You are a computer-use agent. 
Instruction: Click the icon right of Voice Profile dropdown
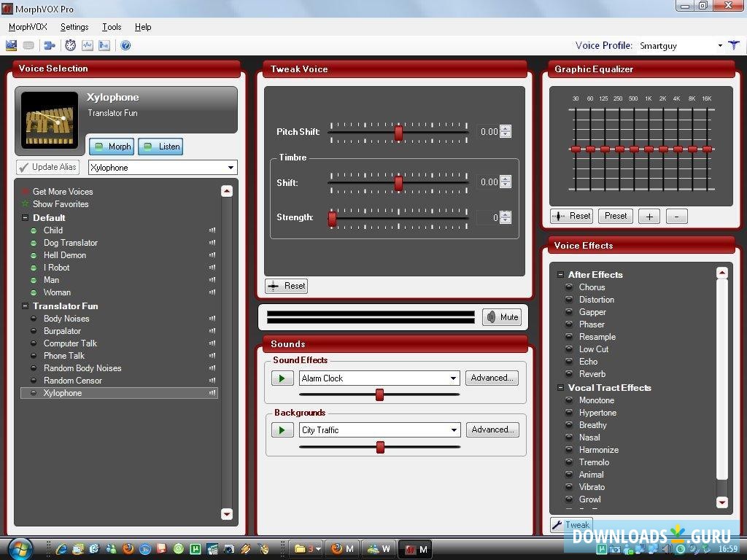point(734,45)
